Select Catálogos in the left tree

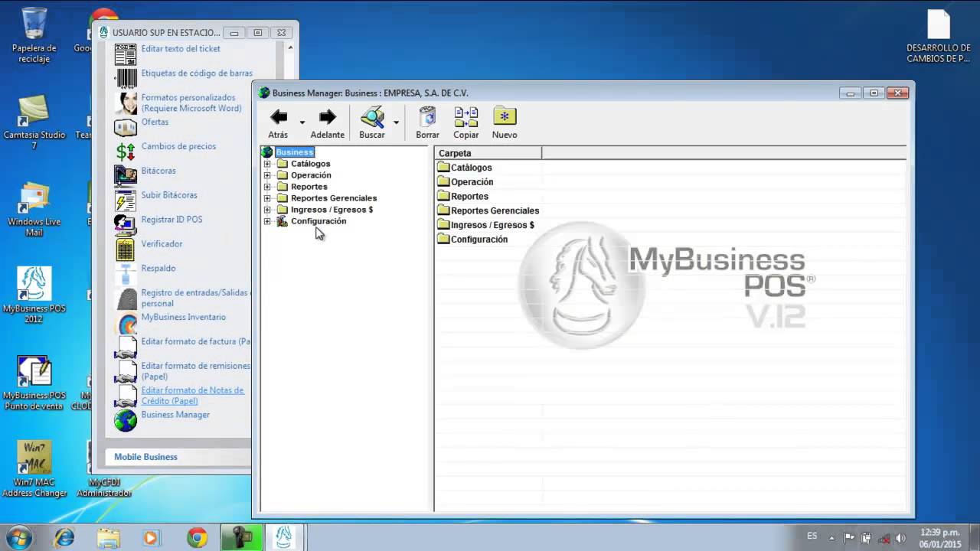click(x=311, y=164)
